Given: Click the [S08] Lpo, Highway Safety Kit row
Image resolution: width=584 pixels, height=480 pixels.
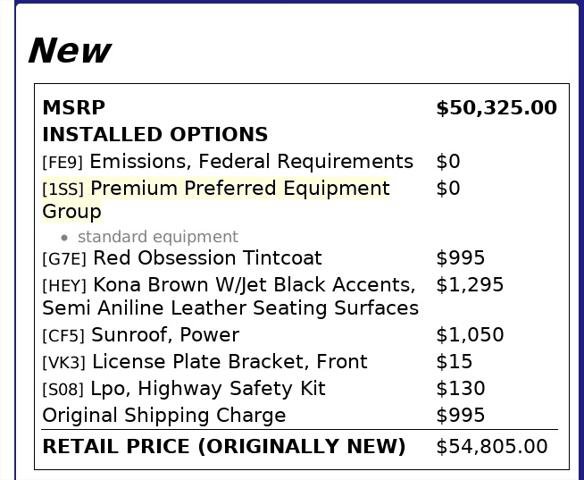Looking at the screenshot, I should [x=300, y=389].
